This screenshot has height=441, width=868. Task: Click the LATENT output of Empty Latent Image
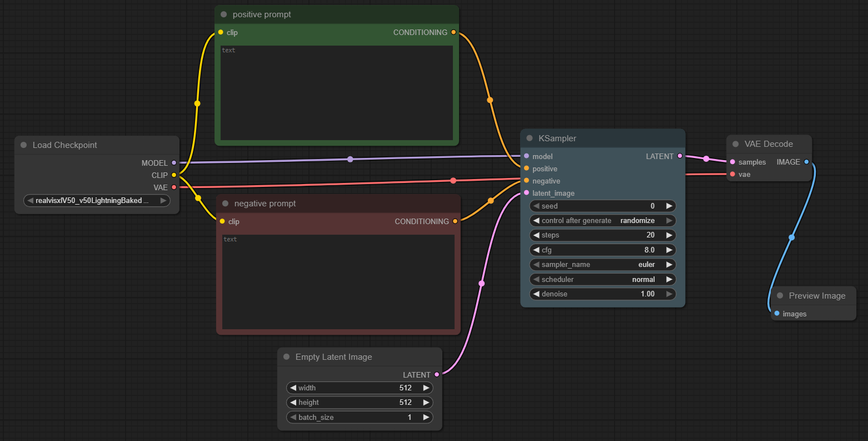coord(437,374)
